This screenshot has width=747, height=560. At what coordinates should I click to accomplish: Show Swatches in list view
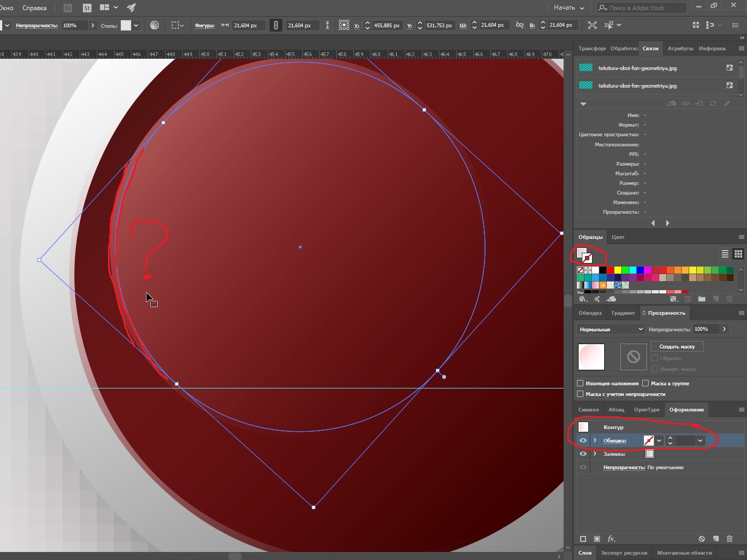pyautogui.click(x=725, y=254)
